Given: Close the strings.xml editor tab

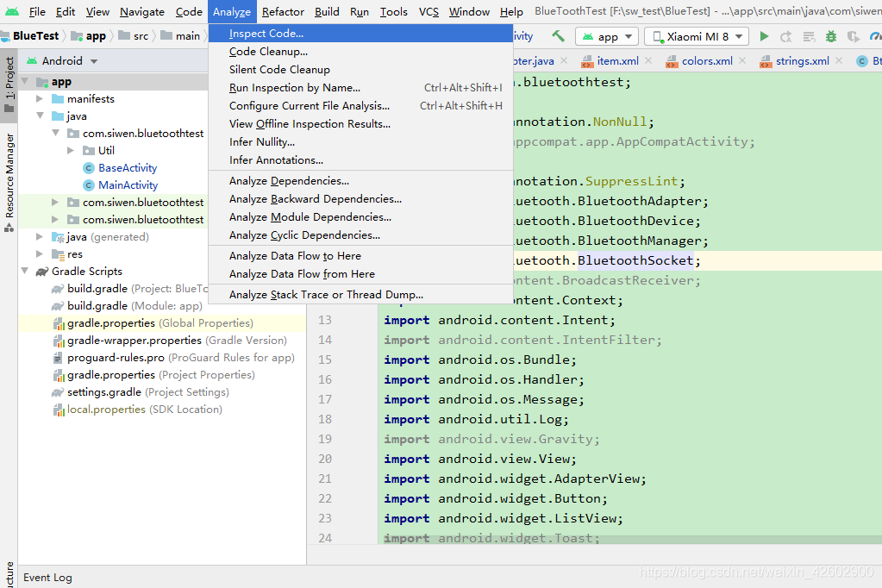Looking at the screenshot, I should point(839,60).
